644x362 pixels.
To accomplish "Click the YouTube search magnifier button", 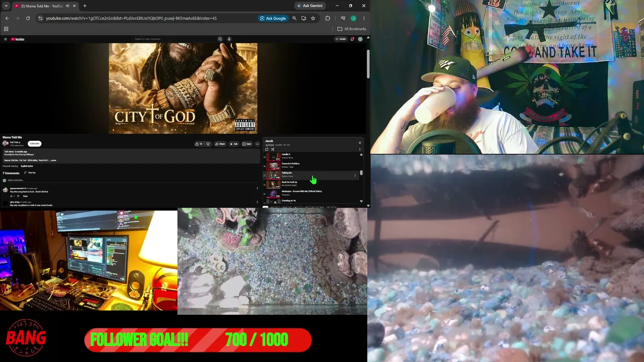I will 220,39.
